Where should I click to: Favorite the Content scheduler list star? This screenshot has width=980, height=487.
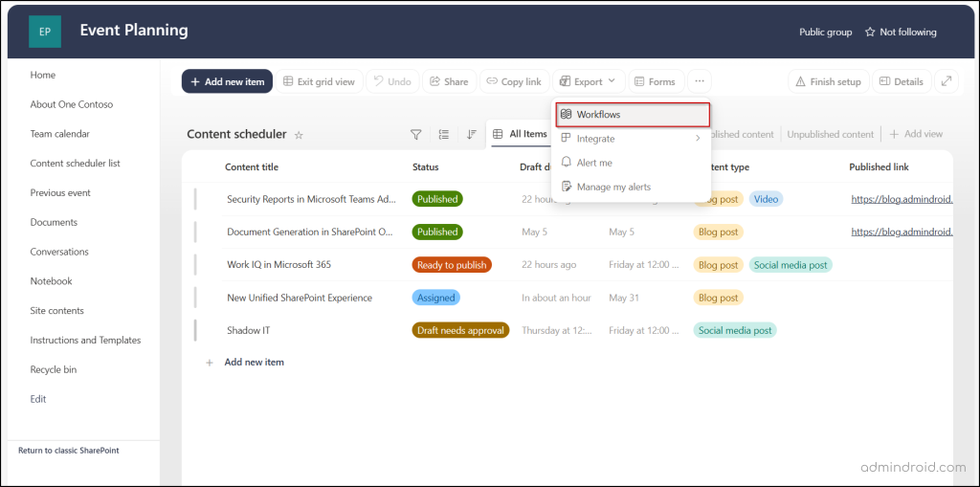coord(299,134)
